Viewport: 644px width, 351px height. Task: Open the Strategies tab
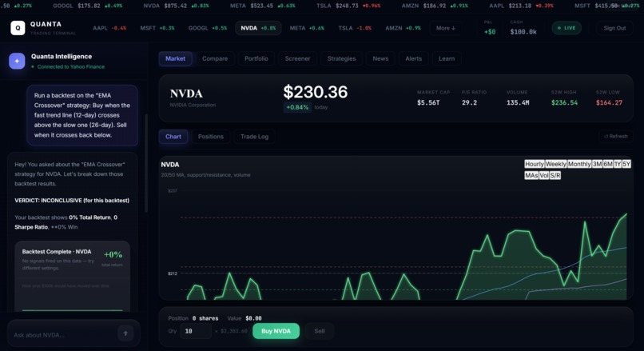(x=342, y=58)
